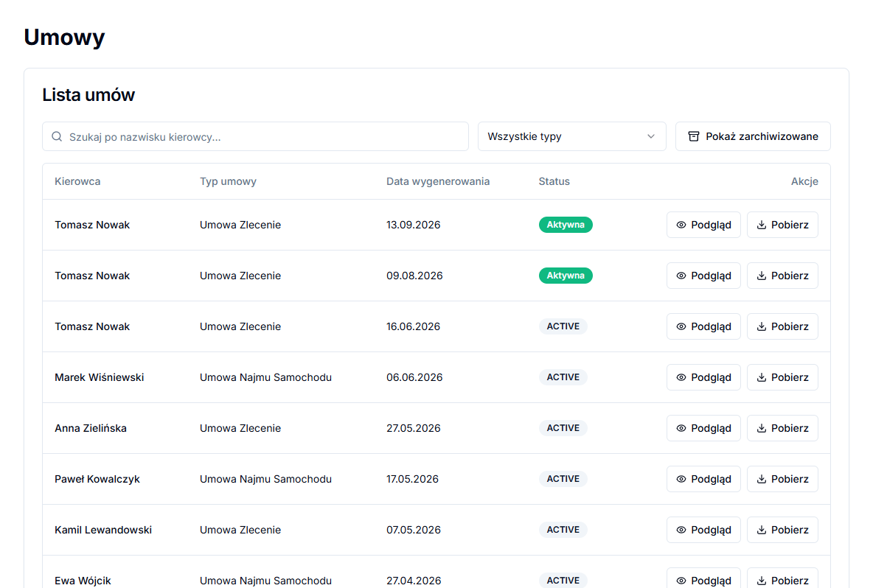Click the Status column header
873x588 pixels.
554,181
